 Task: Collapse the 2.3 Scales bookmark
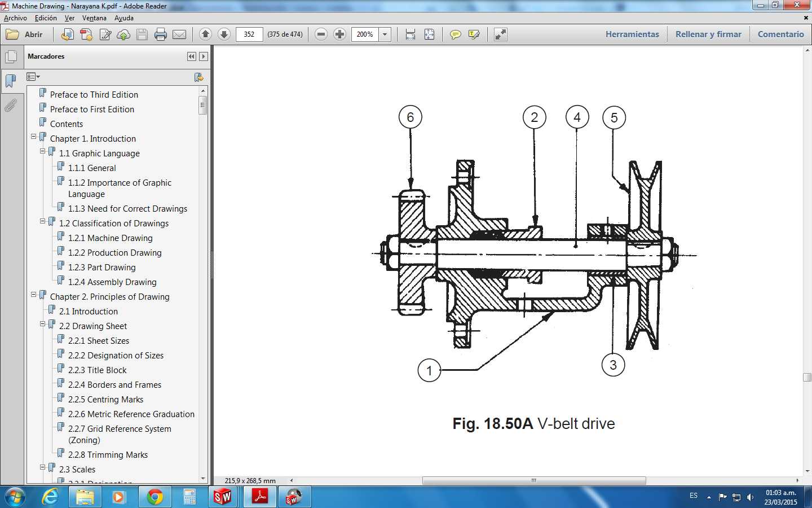(42, 467)
